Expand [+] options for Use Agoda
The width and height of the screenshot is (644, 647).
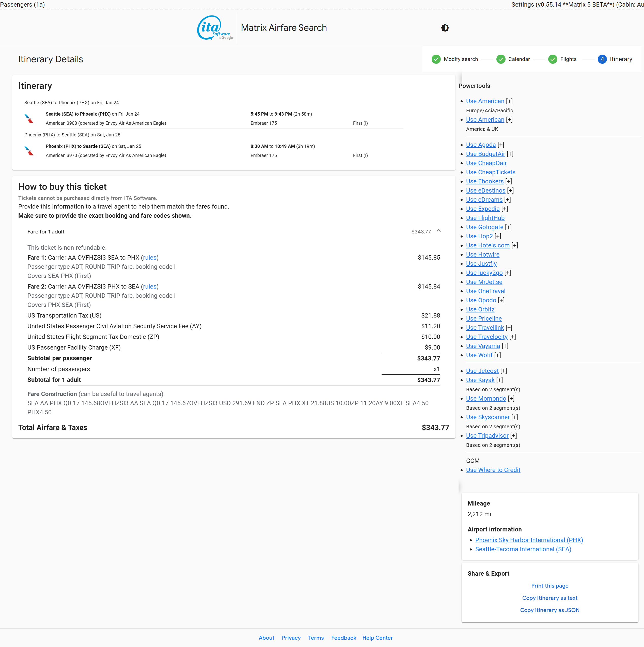coord(501,145)
